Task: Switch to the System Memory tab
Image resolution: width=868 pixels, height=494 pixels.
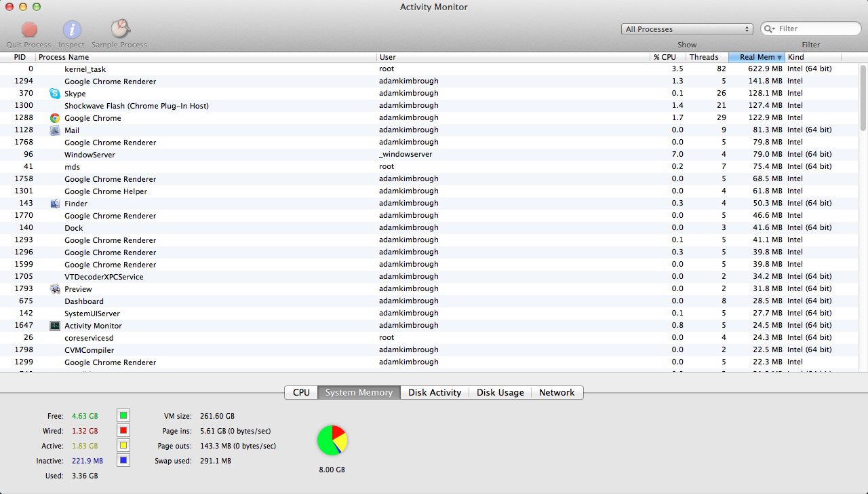Action: (x=359, y=392)
